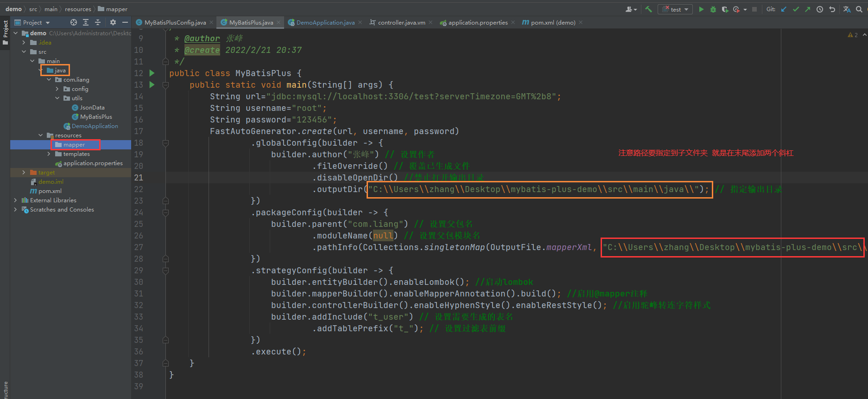Image resolution: width=868 pixels, height=399 pixels.
Task: Close the DemoApplication.java tab
Action: tap(360, 22)
